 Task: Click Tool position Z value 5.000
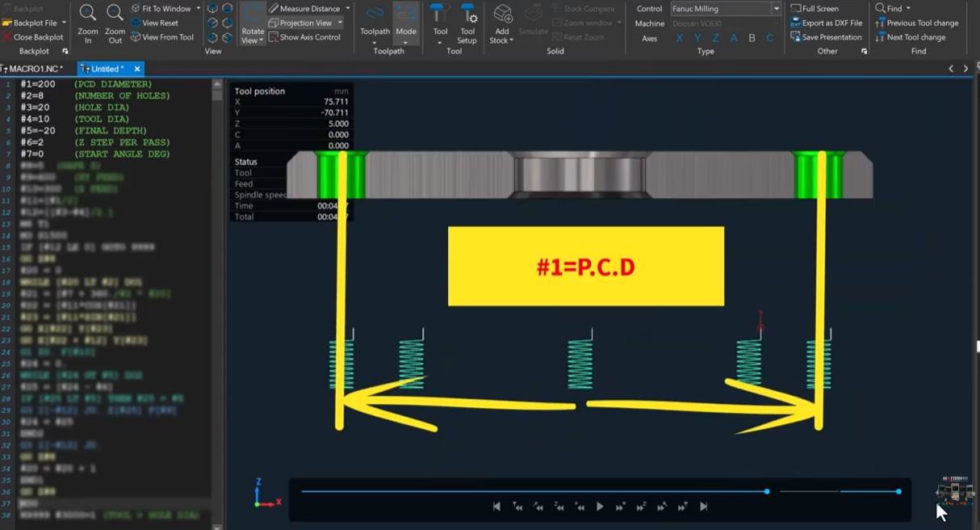coord(339,124)
